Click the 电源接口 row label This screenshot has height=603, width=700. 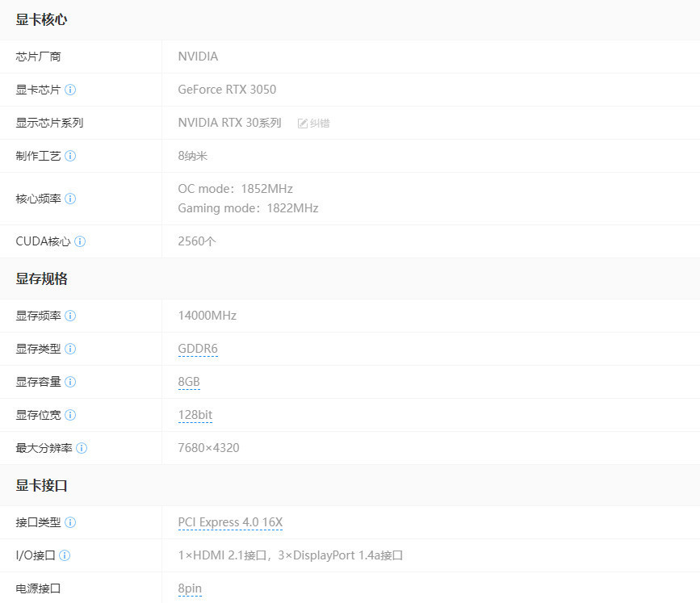tap(38, 588)
